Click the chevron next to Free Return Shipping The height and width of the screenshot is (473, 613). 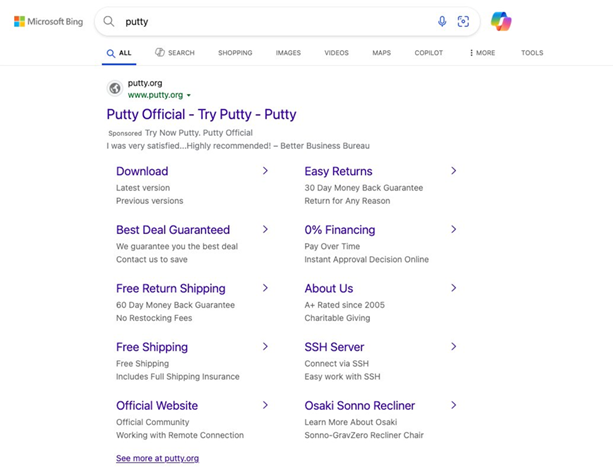coord(265,288)
